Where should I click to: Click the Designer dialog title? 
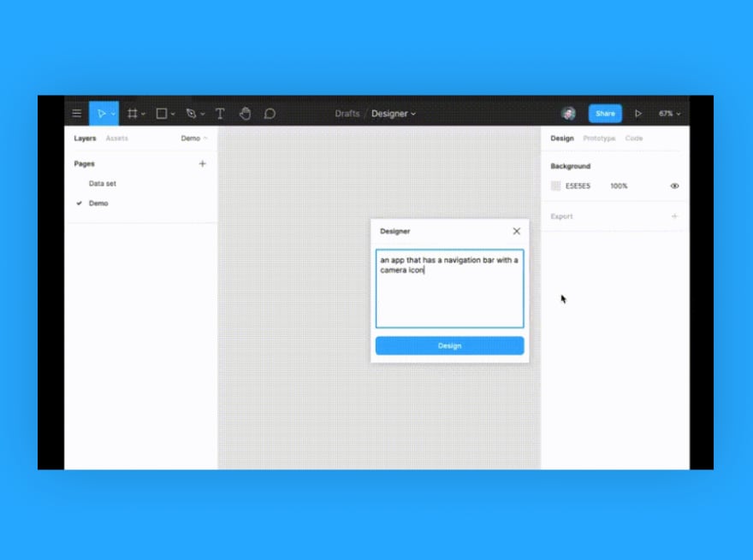pos(394,232)
